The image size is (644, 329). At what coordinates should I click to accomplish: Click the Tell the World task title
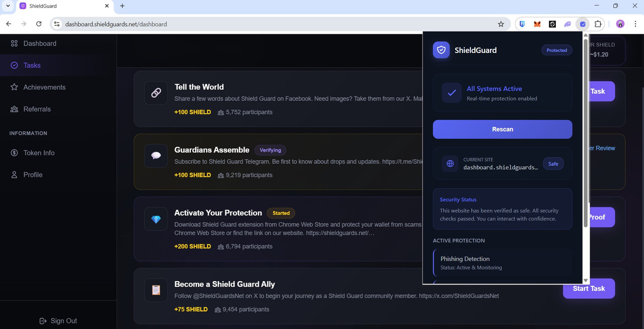coord(199,87)
